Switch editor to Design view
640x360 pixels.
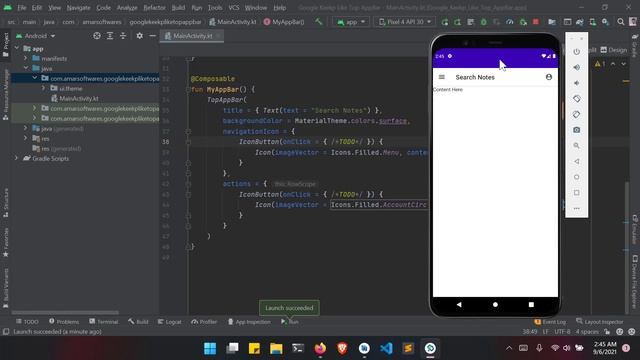click(613, 50)
